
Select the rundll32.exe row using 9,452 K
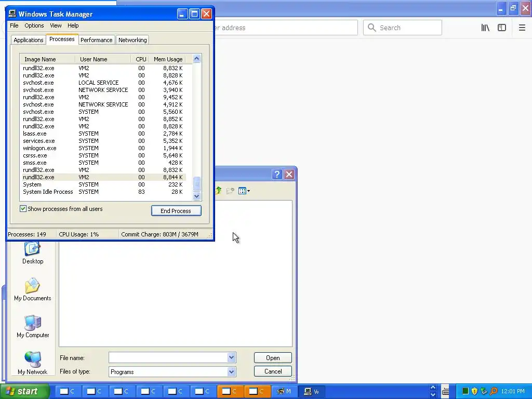103,97
